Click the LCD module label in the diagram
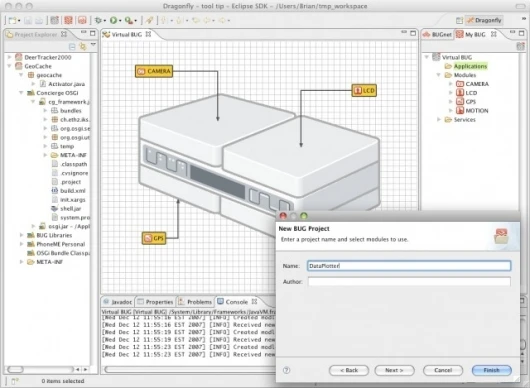530x388 pixels. [364, 90]
